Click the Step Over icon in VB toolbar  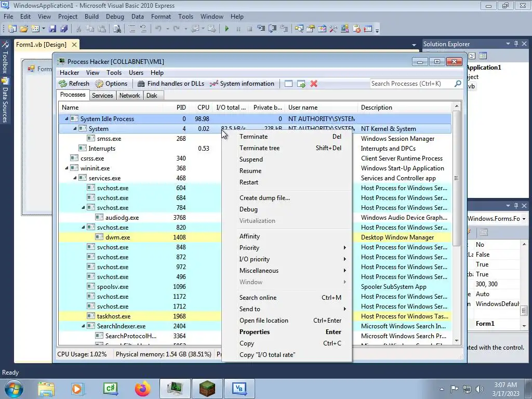(x=272, y=29)
